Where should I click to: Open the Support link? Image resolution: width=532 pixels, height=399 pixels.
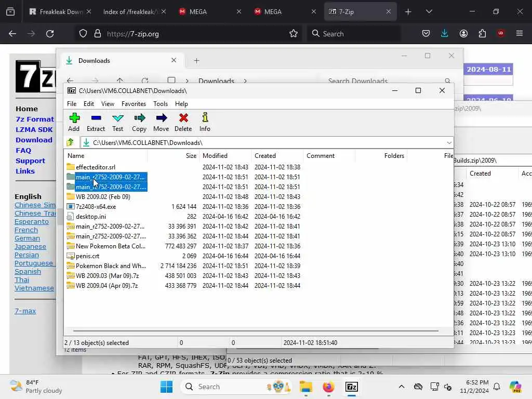click(30, 161)
